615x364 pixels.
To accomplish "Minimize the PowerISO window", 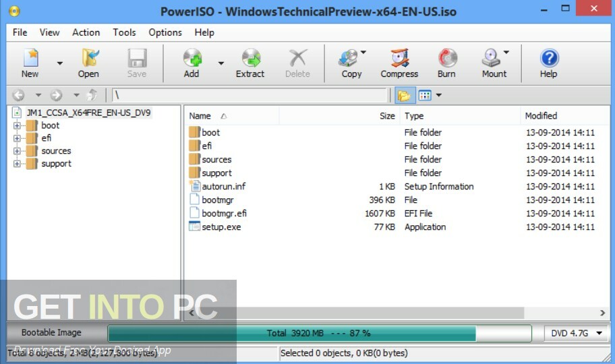I will click(x=544, y=10).
